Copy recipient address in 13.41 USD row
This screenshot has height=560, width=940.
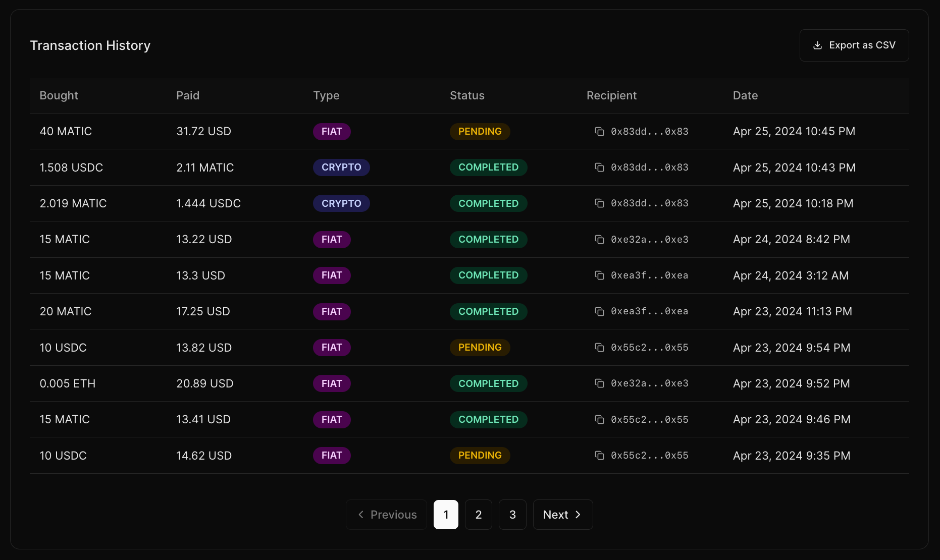599,420
